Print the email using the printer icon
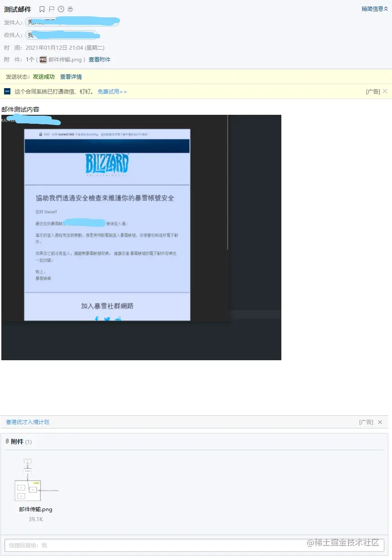Viewport: 392px width, 560px height. [x=70, y=9]
